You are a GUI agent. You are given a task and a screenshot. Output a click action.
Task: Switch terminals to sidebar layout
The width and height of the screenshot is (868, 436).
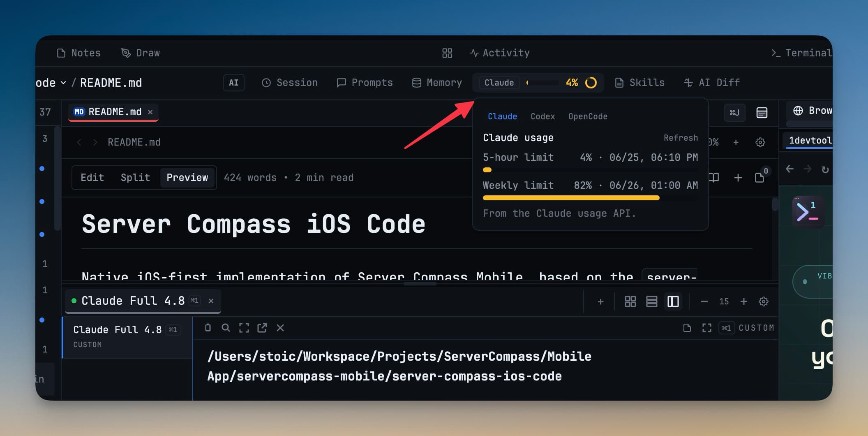click(x=673, y=301)
